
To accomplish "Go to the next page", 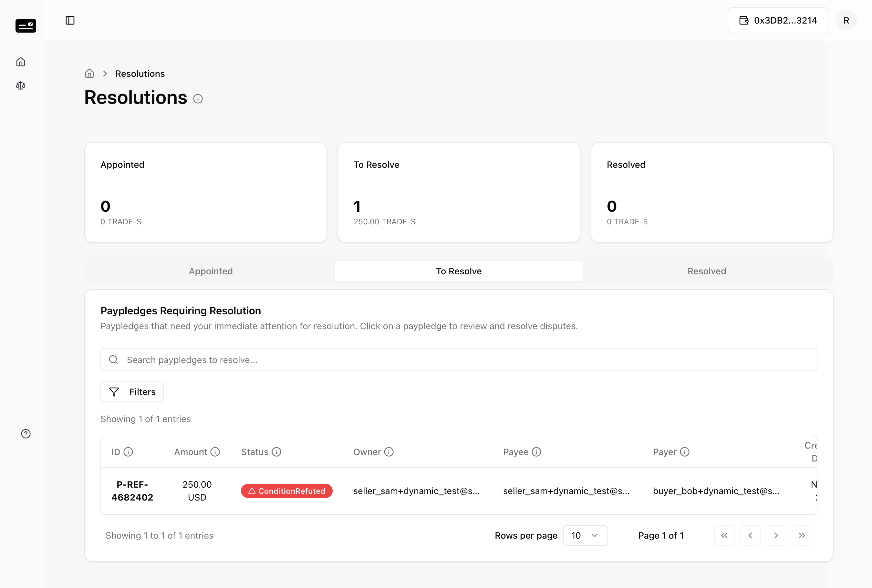I will (x=776, y=535).
